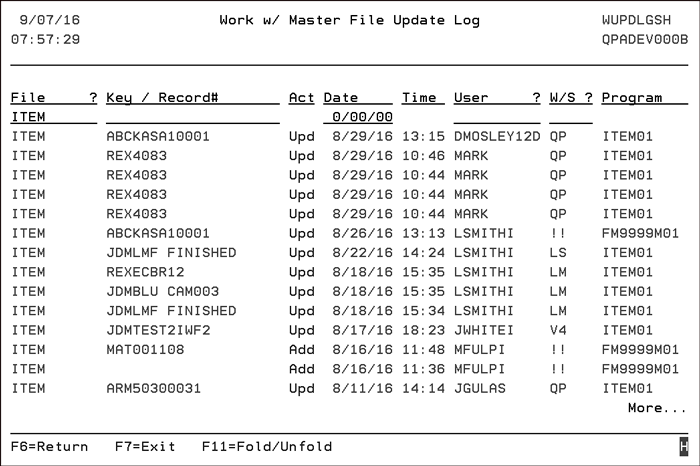This screenshot has height=466, width=700.
Task: Click the F11=Fold/Unfold function key label
Action: pyautogui.click(x=267, y=446)
